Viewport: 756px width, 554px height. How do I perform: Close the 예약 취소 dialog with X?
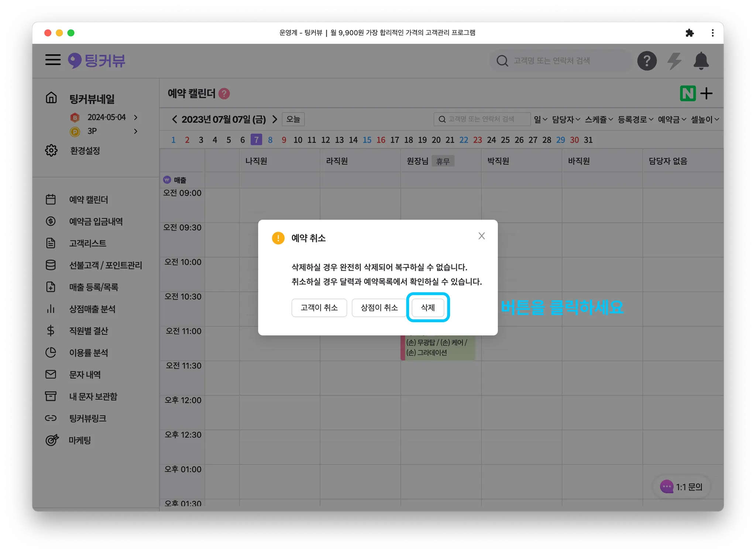(481, 236)
